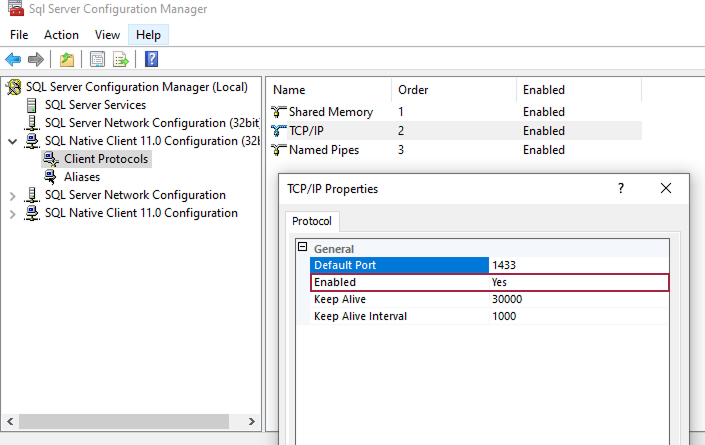Click the Default Port value field
Screen dimensions: 705x445
578,265
